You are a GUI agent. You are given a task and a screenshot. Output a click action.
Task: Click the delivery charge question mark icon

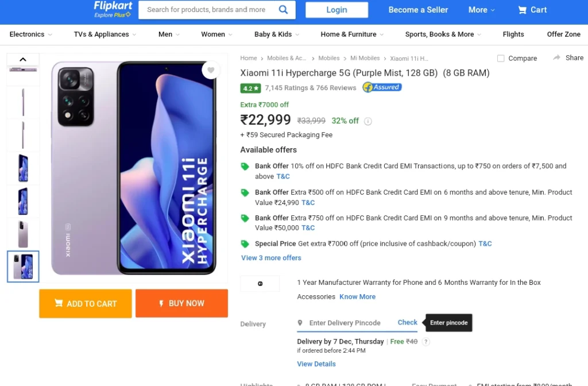click(x=425, y=342)
